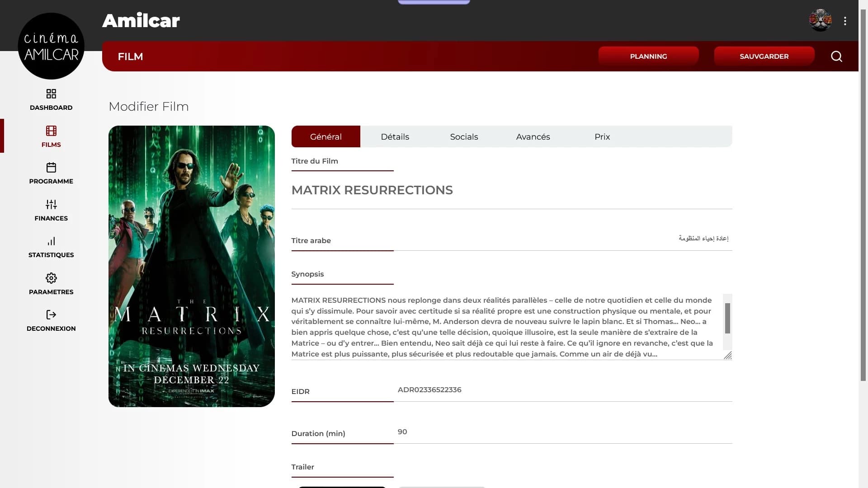Image resolution: width=868 pixels, height=488 pixels.
Task: Click the PROGRAMME label in the sidebar
Action: click(x=51, y=181)
